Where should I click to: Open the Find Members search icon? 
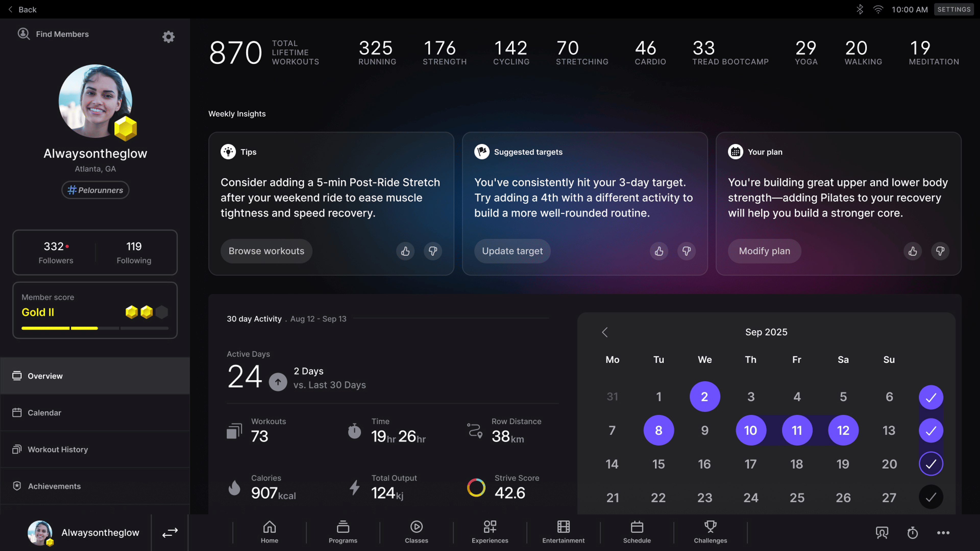tap(23, 34)
